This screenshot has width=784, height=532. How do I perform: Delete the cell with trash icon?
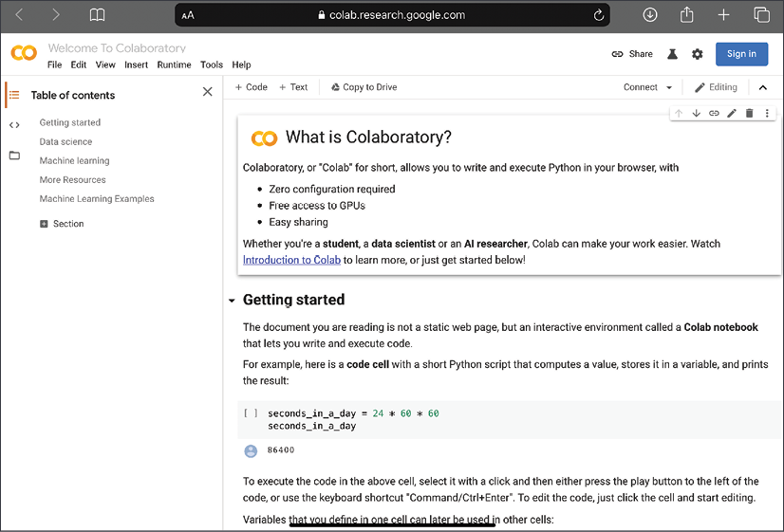tap(749, 114)
